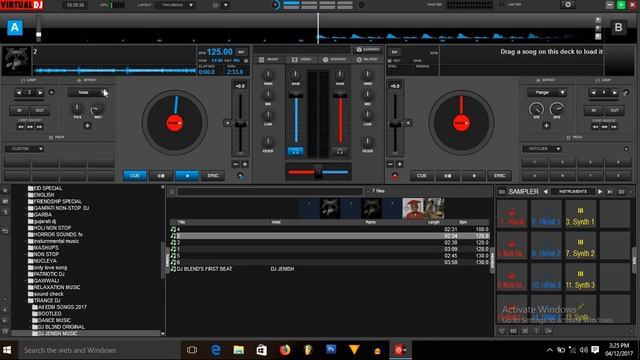Viewport: 640px width, 360px height.
Task: Switch to the MIXER tab
Action: tap(269, 60)
